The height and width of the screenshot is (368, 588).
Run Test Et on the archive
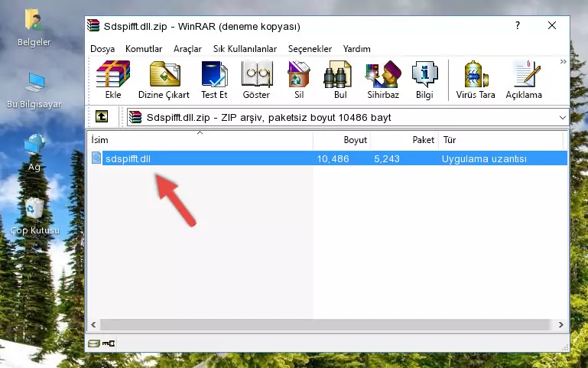click(214, 80)
